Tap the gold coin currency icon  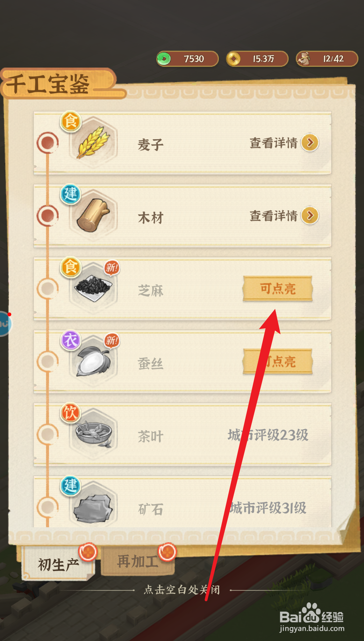(234, 59)
